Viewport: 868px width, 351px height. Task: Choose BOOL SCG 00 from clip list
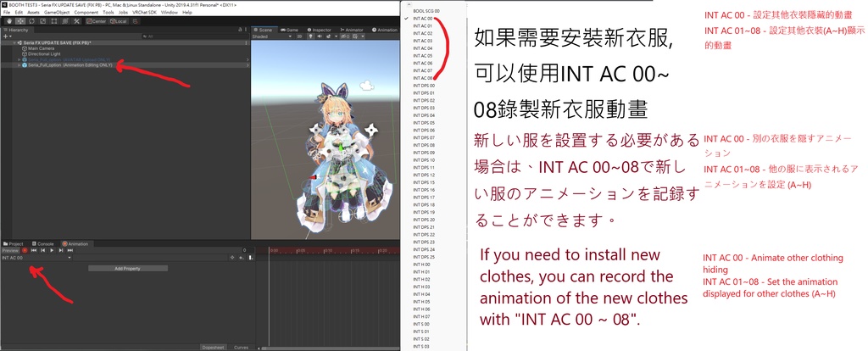426,11
